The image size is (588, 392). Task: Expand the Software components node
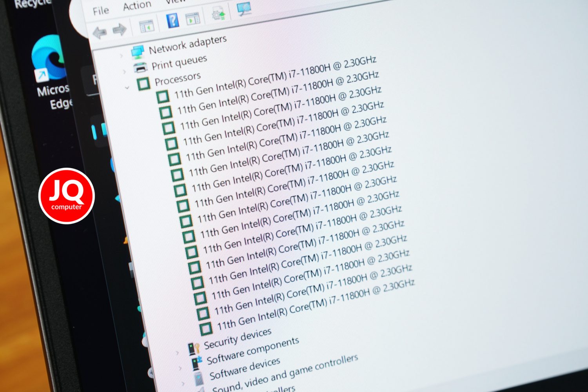point(180,368)
